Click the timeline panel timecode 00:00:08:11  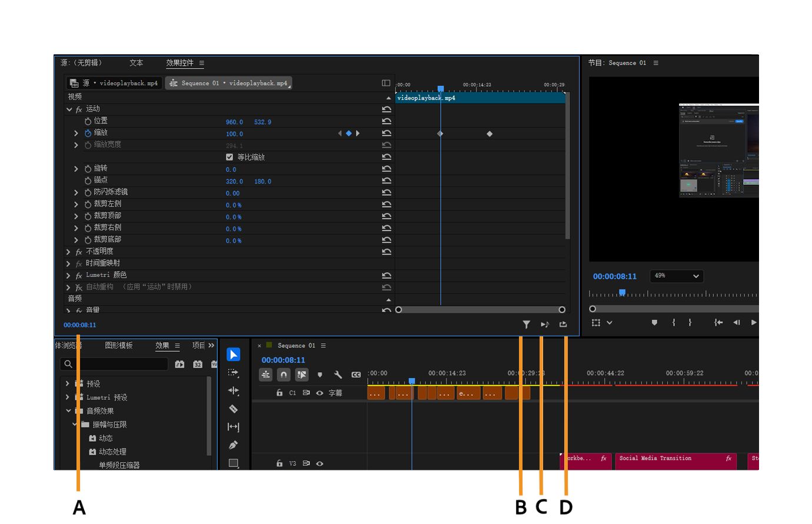(284, 360)
